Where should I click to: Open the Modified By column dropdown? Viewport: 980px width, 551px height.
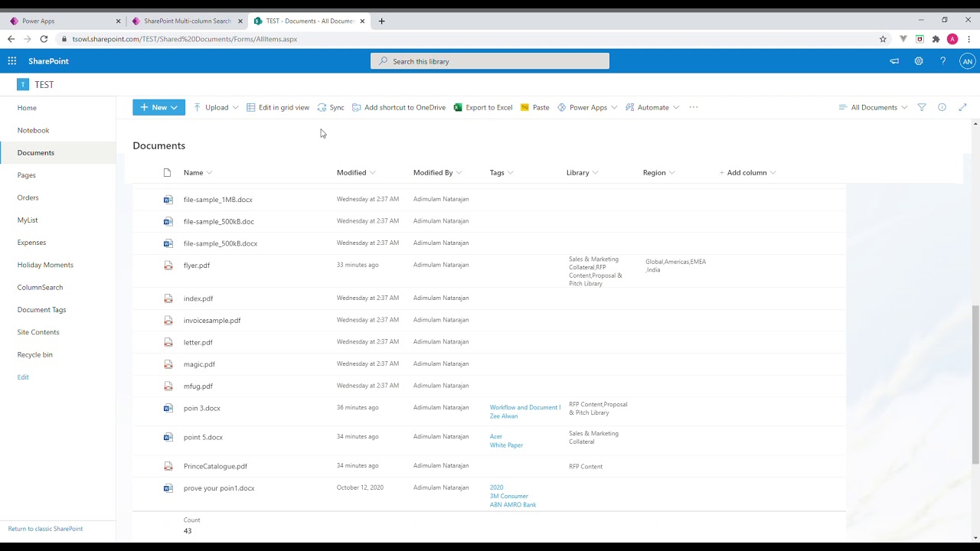coord(438,173)
